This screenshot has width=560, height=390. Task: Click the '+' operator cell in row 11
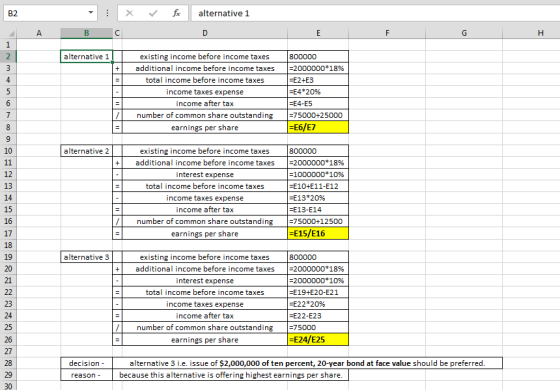coord(117,162)
